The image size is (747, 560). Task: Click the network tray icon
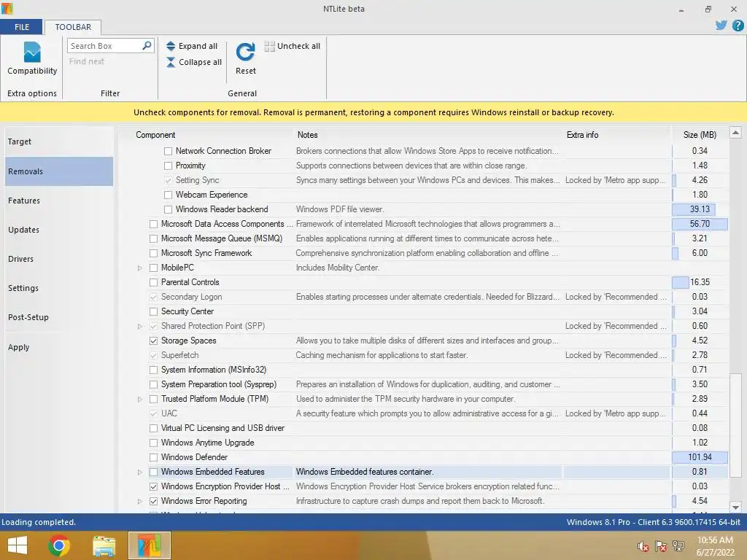tap(678, 546)
